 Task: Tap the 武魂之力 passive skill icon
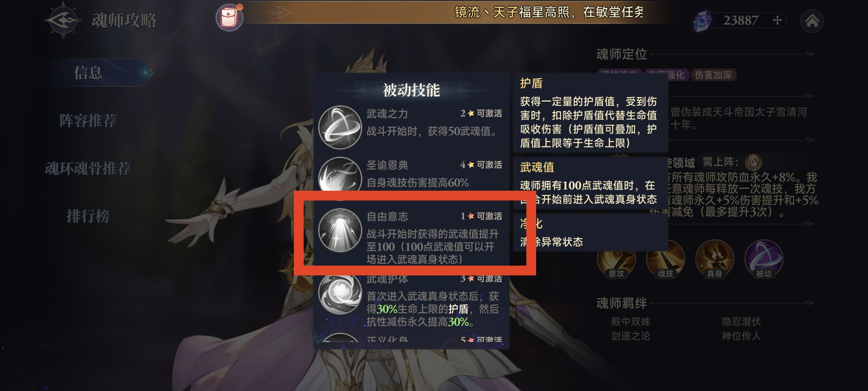pos(340,128)
